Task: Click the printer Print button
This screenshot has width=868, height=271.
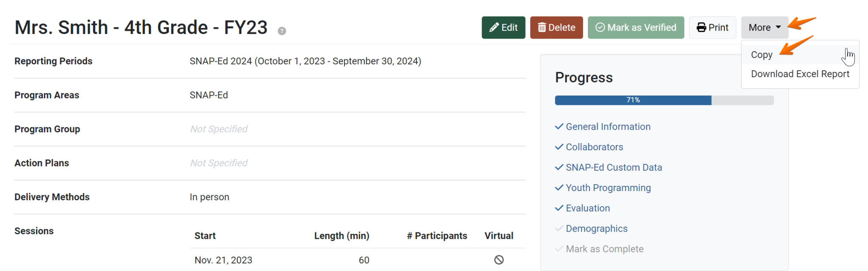Action: pyautogui.click(x=712, y=28)
